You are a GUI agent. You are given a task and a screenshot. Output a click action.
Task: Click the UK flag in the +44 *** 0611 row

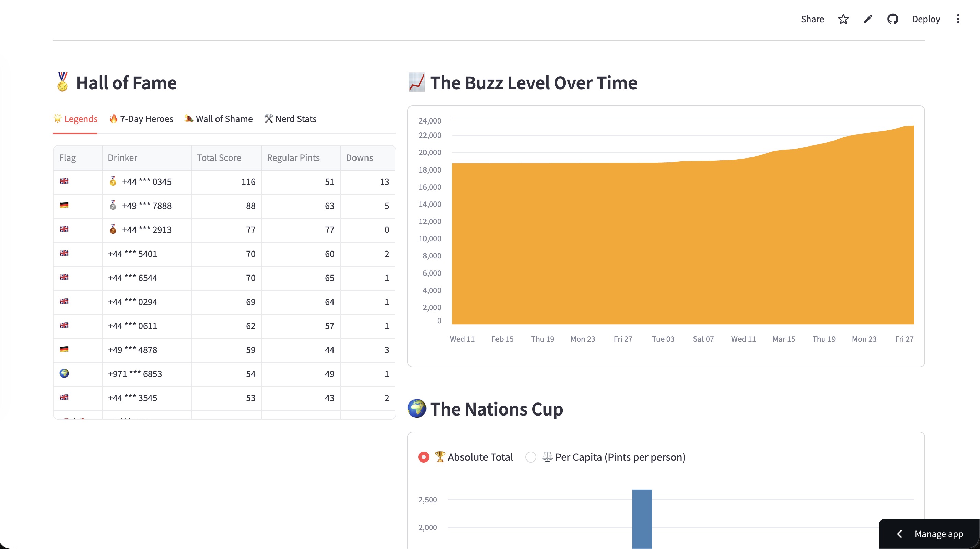(x=64, y=325)
